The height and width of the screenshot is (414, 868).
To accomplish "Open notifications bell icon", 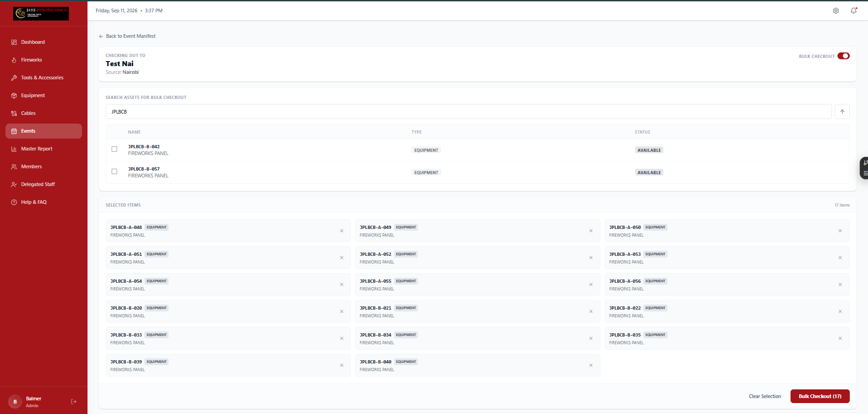I will 853,10.
